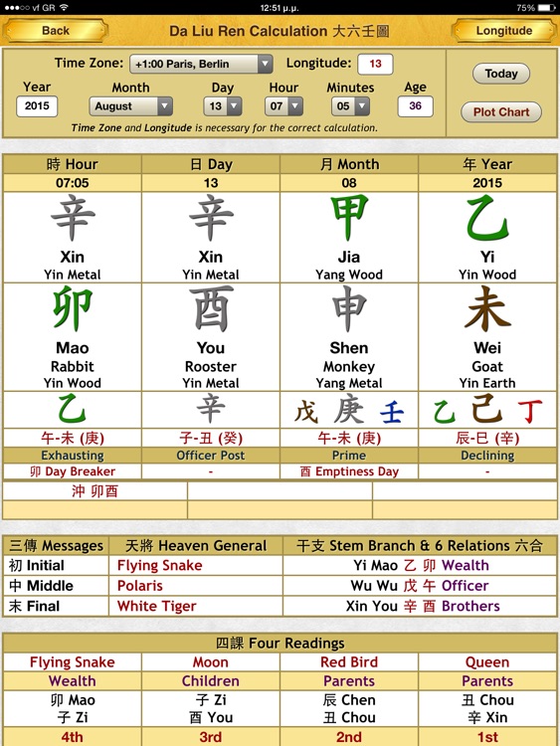Open the Longitude button in header
This screenshot has height=746, width=560.
pos(504,31)
